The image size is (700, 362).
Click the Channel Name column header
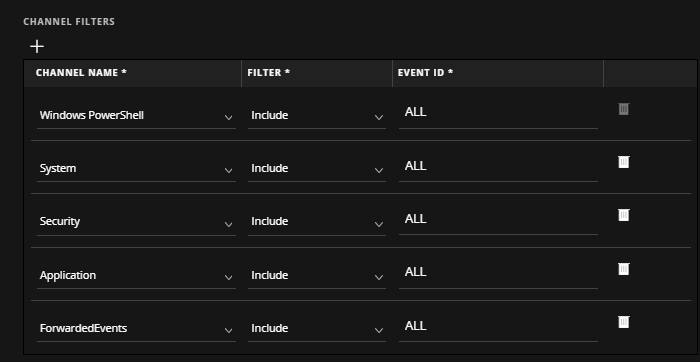[81, 73]
